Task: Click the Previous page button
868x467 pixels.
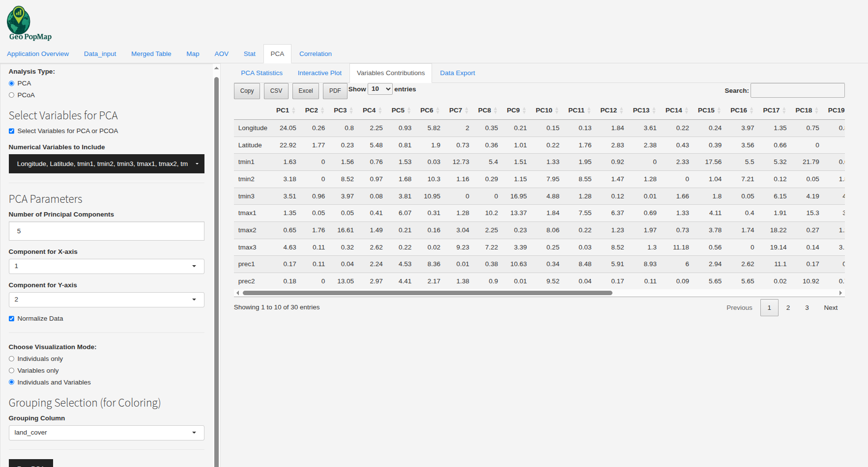Action: click(x=739, y=308)
